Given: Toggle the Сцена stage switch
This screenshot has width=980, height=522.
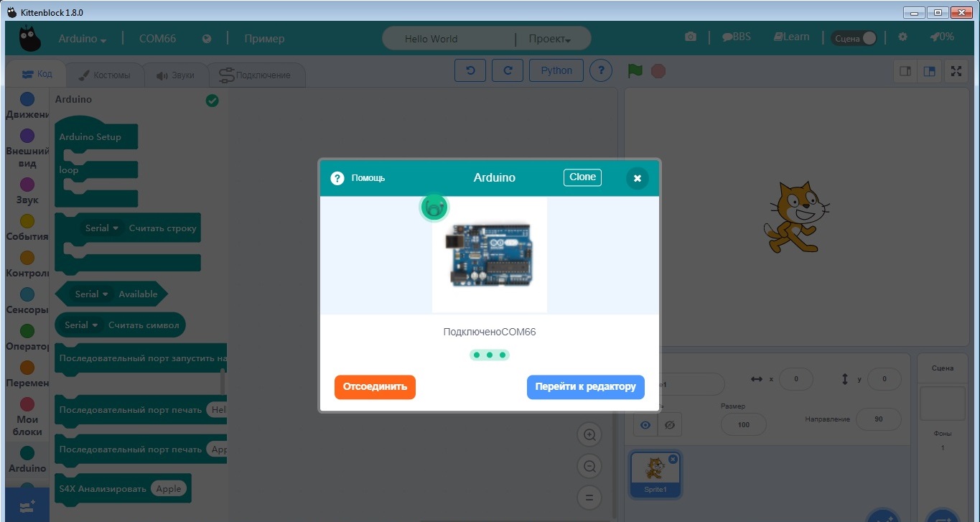Looking at the screenshot, I should click(854, 38).
